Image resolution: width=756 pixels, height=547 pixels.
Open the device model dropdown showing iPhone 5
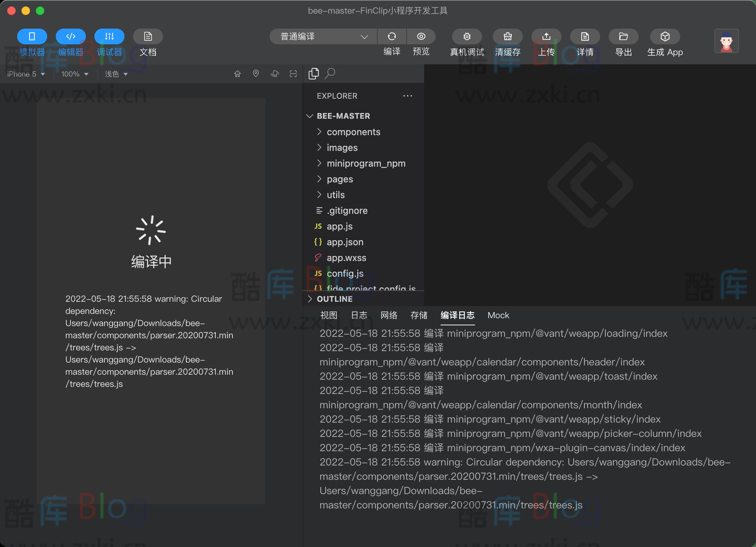[26, 74]
